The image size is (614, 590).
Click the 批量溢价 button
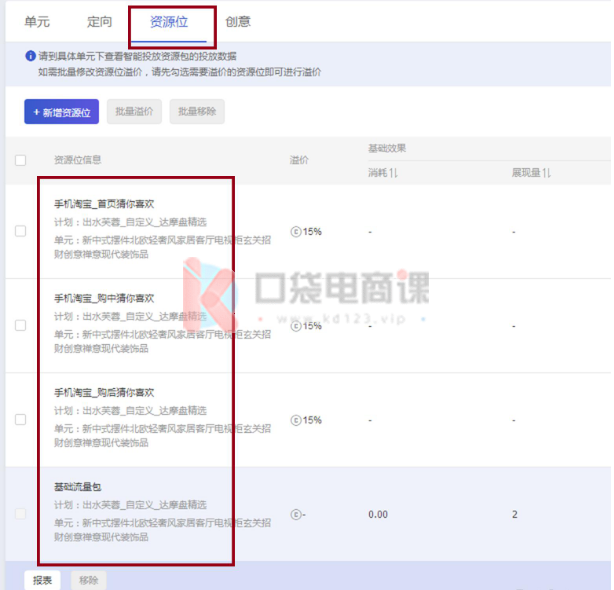pos(134,112)
